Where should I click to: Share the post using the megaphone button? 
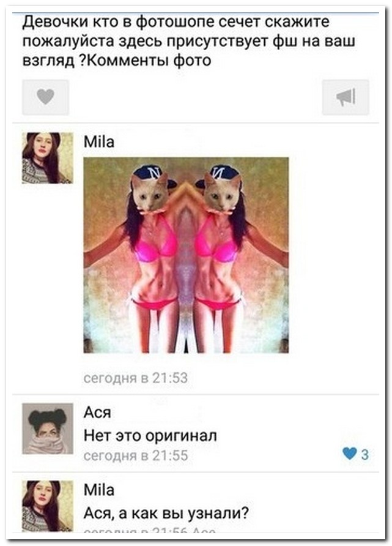pyautogui.click(x=346, y=97)
